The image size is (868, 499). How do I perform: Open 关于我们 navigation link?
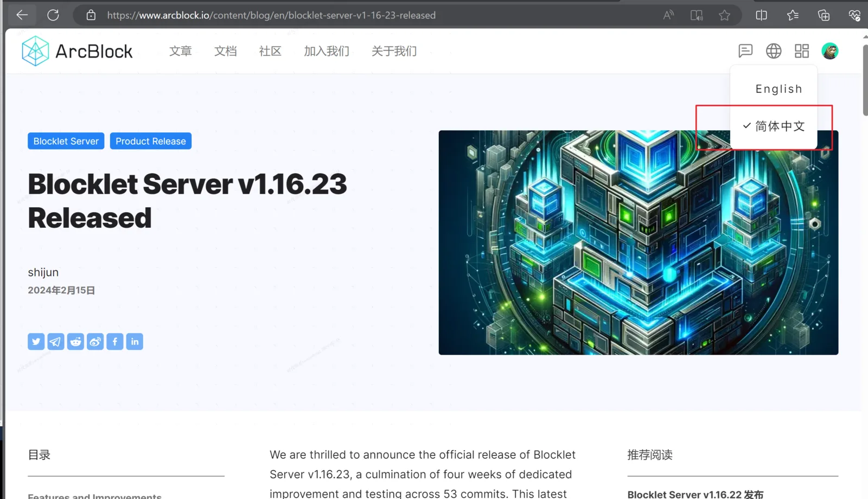point(394,51)
